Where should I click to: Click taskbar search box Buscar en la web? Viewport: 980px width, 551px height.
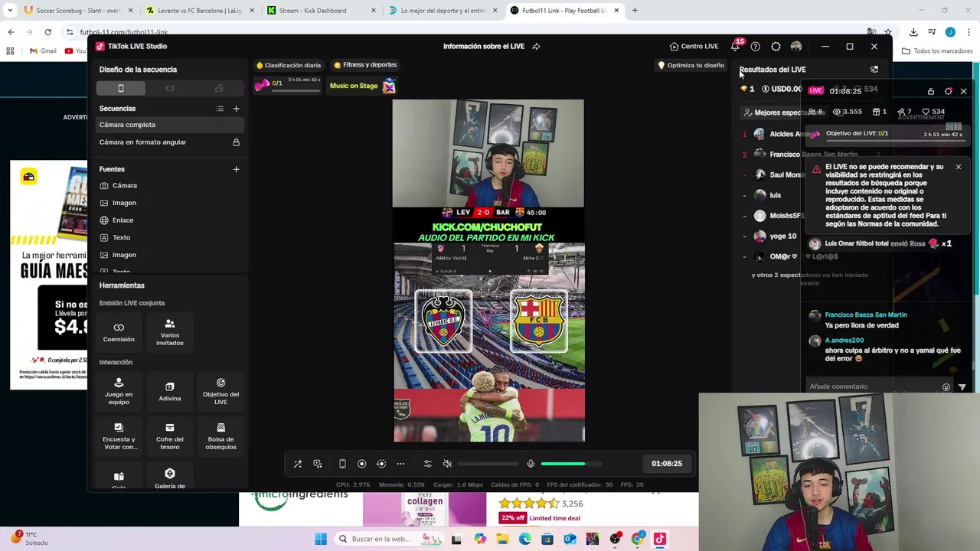click(388, 540)
